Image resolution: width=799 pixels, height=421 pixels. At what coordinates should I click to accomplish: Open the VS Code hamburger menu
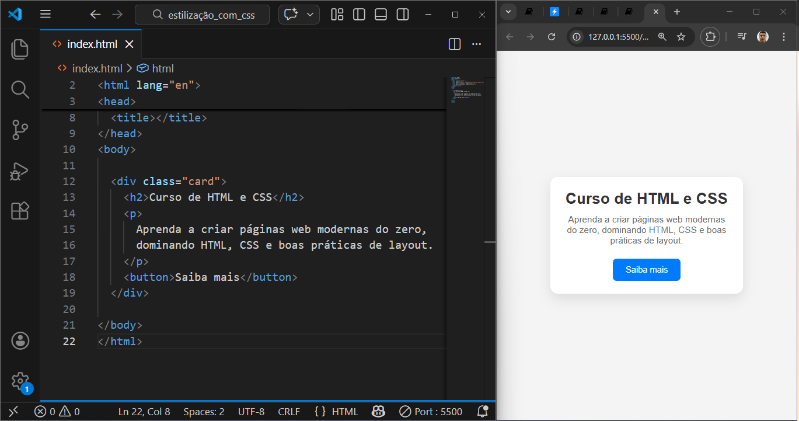pos(45,14)
